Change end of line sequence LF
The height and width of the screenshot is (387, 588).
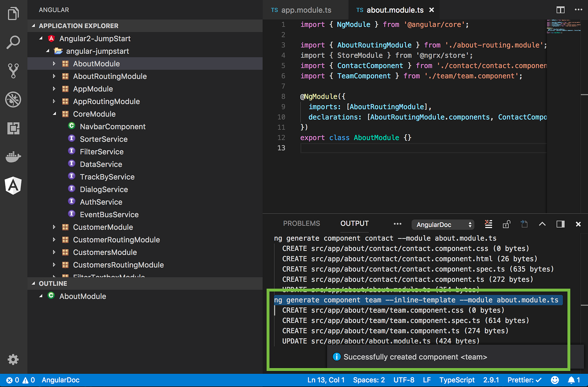427,380
